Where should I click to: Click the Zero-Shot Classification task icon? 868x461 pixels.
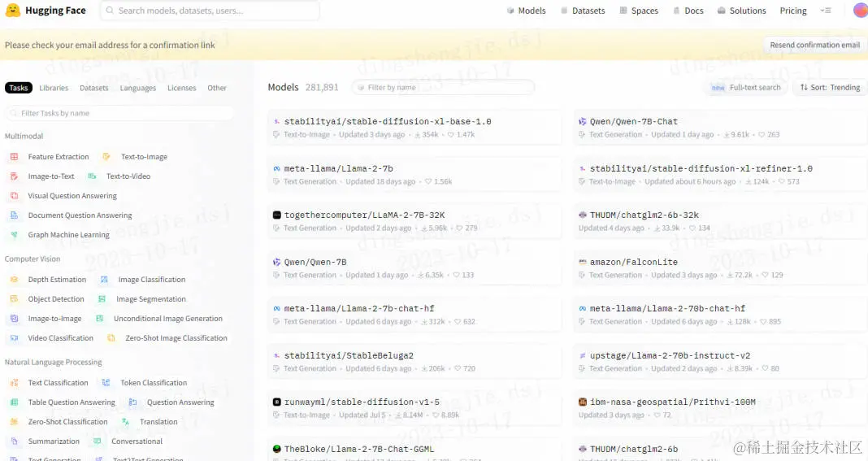point(15,422)
